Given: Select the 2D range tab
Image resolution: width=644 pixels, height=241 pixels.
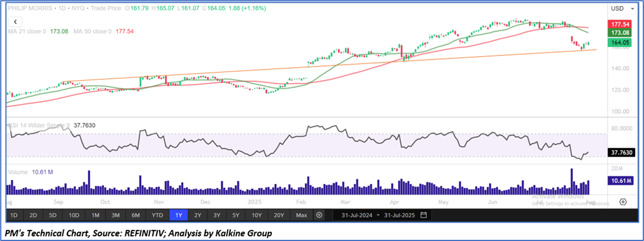Looking at the screenshot, I should pos(34,215).
